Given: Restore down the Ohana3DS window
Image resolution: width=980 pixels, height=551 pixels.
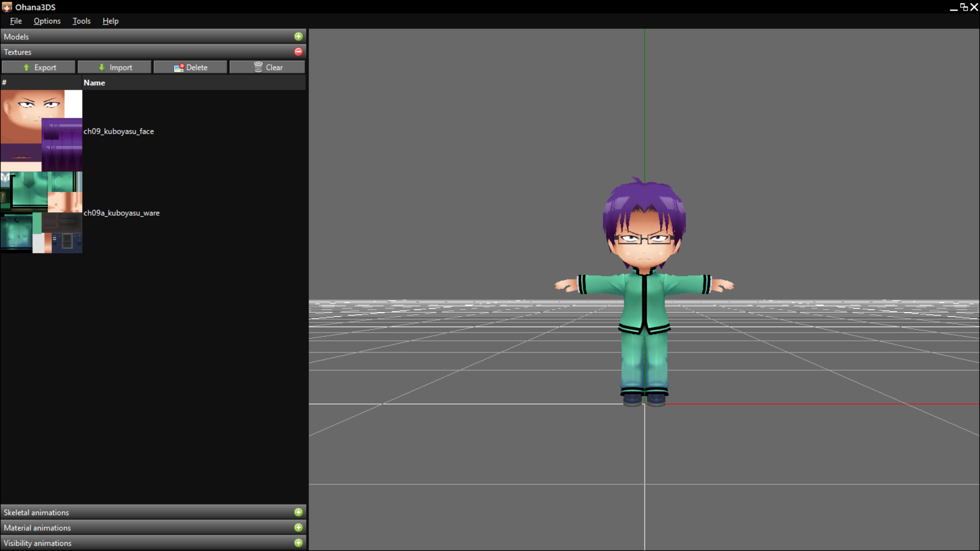Looking at the screenshot, I should pos(964,7).
